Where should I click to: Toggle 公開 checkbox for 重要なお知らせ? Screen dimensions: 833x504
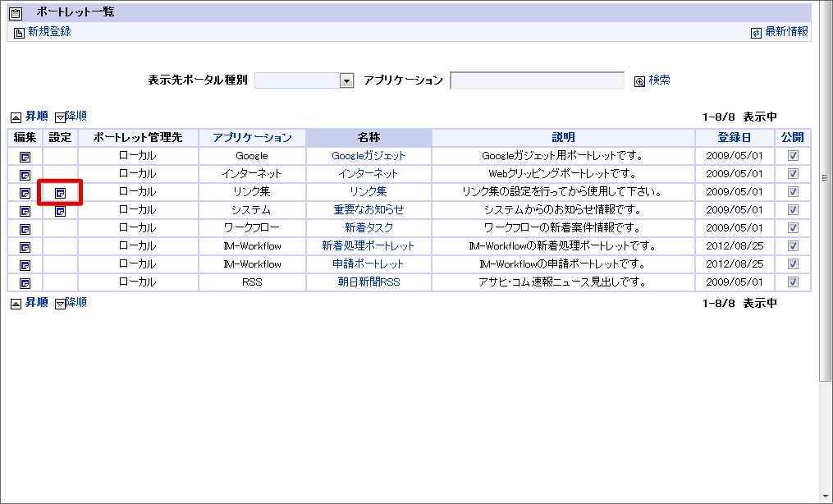pyautogui.click(x=793, y=210)
